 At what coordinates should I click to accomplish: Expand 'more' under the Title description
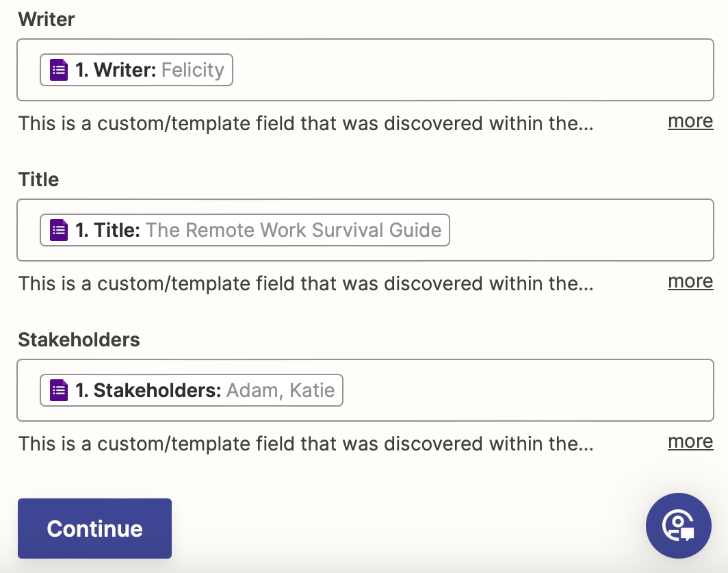(690, 281)
